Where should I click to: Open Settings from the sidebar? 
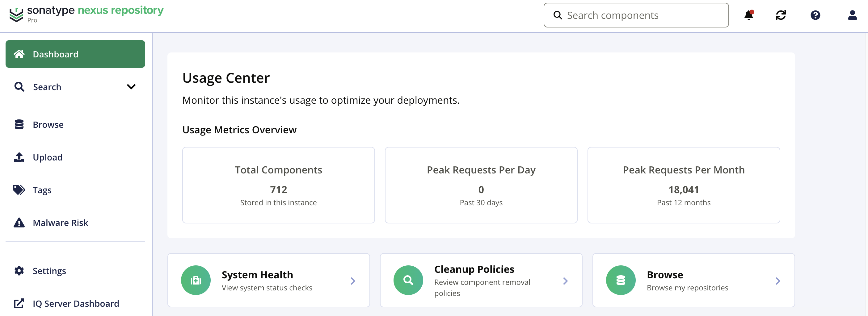pos(49,271)
